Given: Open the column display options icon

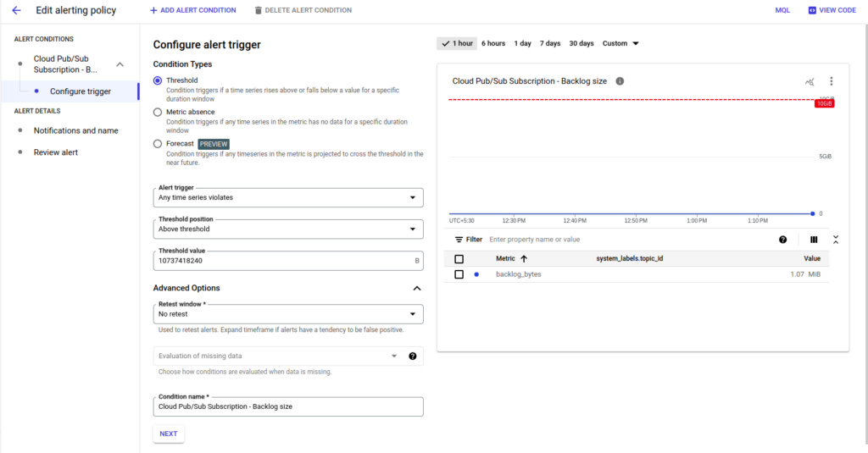Looking at the screenshot, I should click(814, 240).
